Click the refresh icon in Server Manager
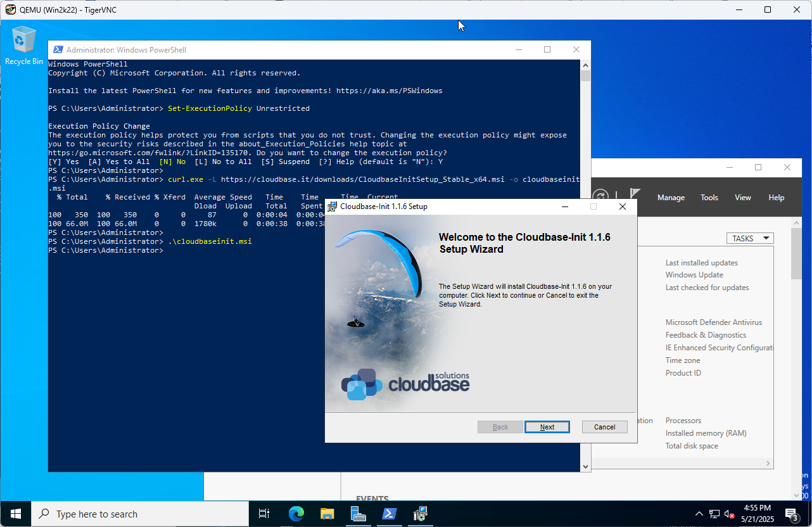812x527 pixels. click(601, 196)
